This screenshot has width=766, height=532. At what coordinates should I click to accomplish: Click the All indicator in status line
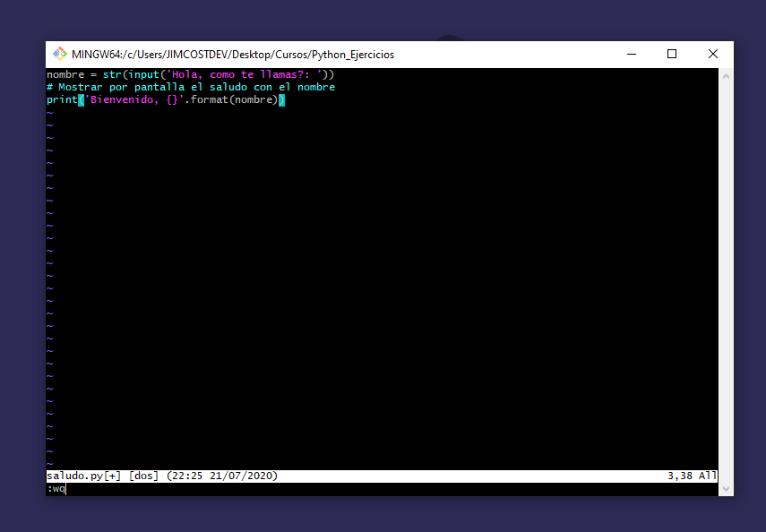(x=706, y=476)
